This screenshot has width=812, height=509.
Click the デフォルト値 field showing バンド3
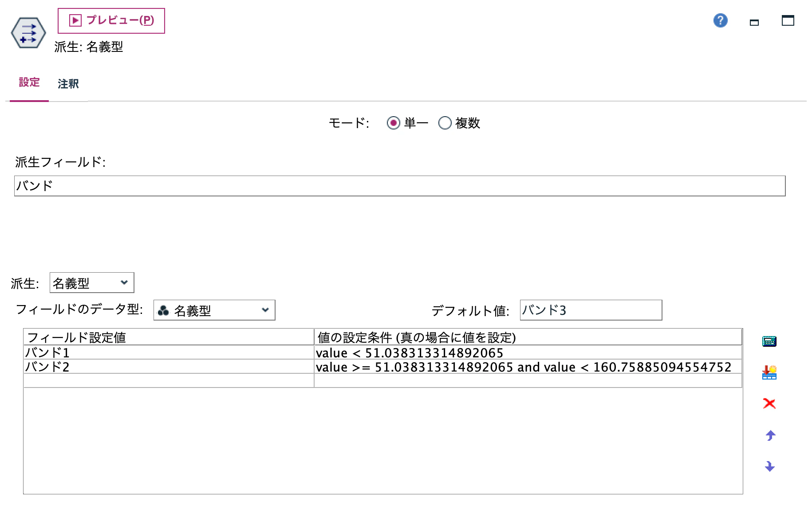(591, 310)
